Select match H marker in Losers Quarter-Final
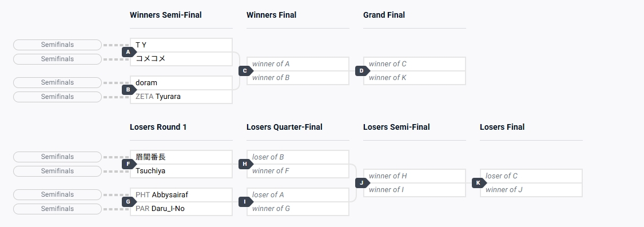The height and width of the screenshot is (227, 644). [x=245, y=164]
